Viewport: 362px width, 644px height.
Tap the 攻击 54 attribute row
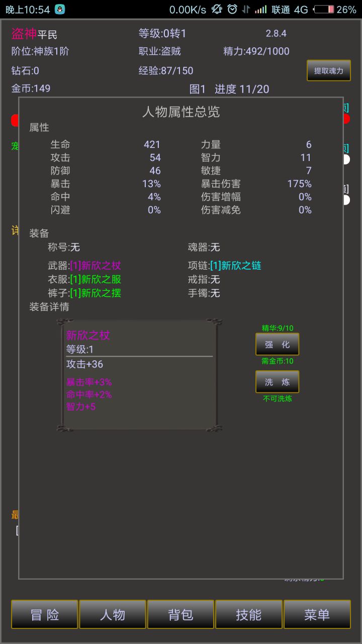[106, 157]
